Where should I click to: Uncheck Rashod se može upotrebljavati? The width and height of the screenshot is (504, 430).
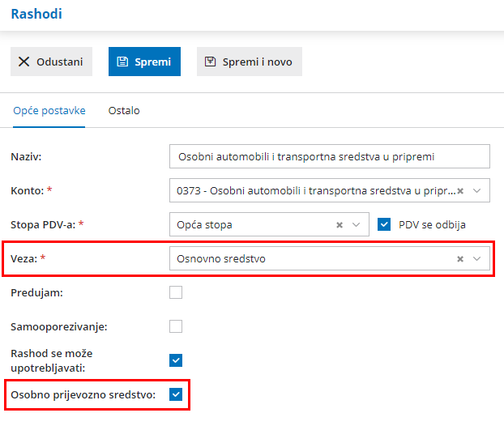click(176, 360)
